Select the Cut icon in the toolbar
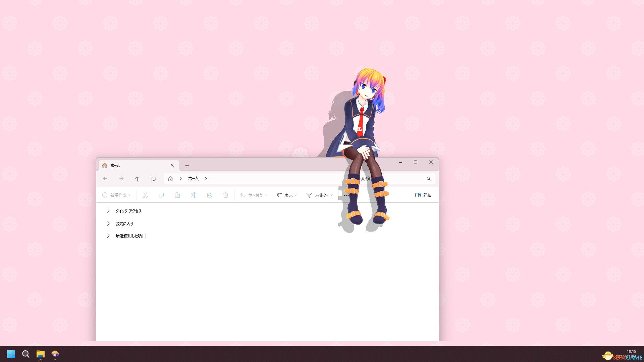The image size is (644, 362). click(x=145, y=195)
